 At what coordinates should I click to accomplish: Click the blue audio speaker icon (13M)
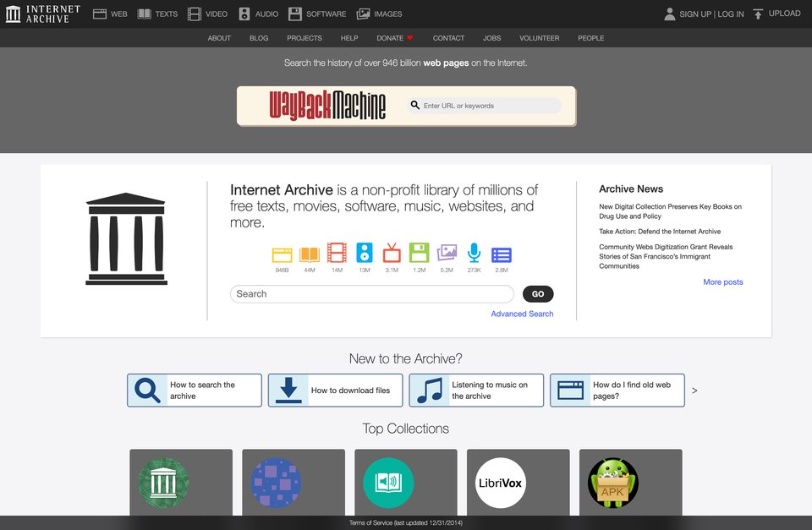[365, 253]
